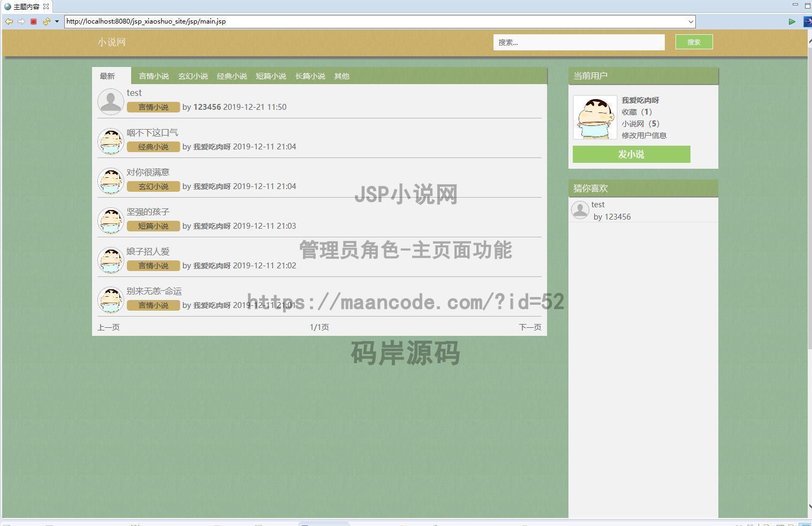
Task: Click the 经典小说 tag under 咽不下这口气
Action: coord(153,147)
